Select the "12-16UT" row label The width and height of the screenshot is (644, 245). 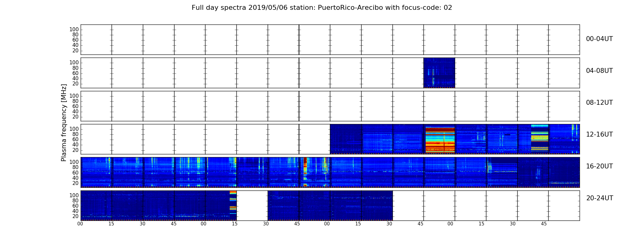[599, 134]
